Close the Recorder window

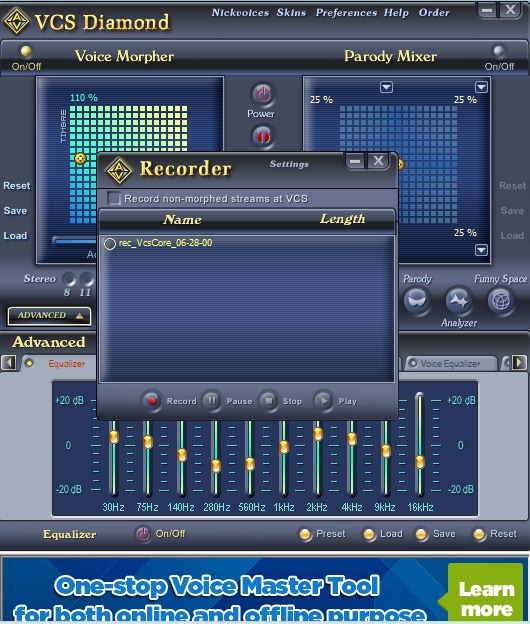[x=378, y=161]
